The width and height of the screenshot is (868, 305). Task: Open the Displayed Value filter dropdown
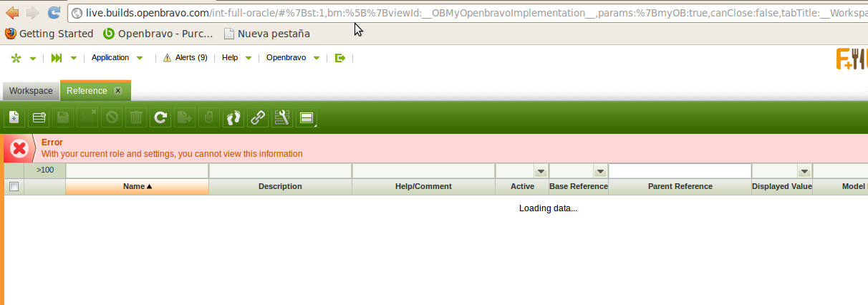[804, 171]
